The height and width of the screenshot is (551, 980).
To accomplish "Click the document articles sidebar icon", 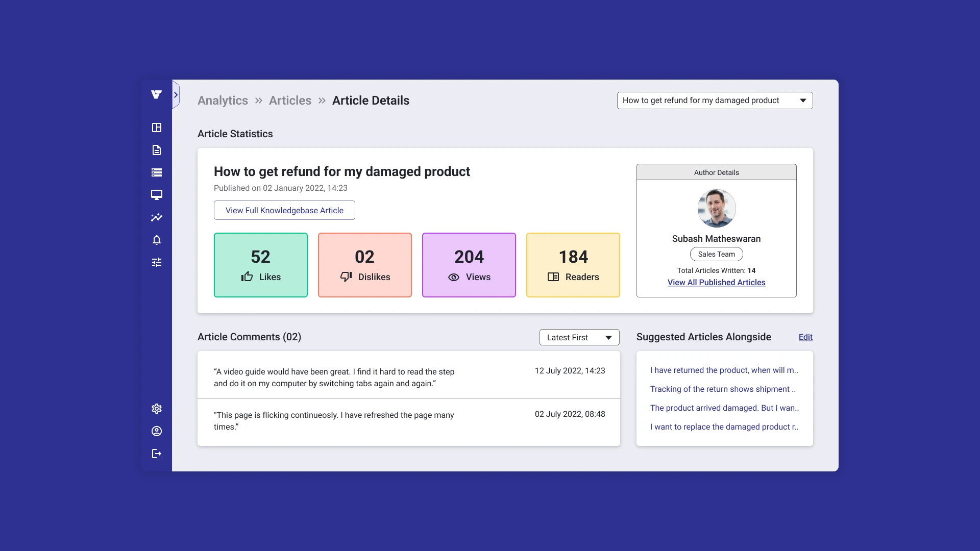I will [x=157, y=150].
